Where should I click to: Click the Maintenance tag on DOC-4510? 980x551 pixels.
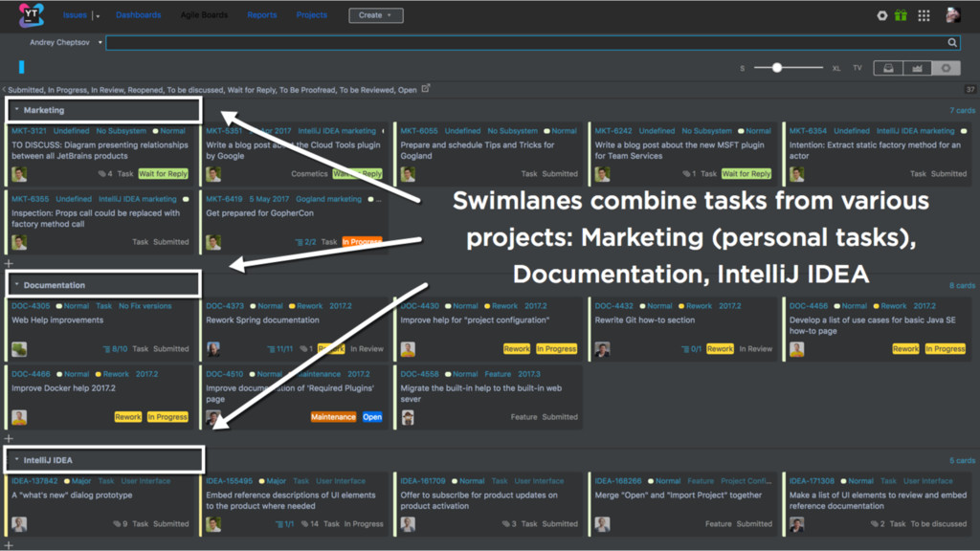pyautogui.click(x=333, y=417)
